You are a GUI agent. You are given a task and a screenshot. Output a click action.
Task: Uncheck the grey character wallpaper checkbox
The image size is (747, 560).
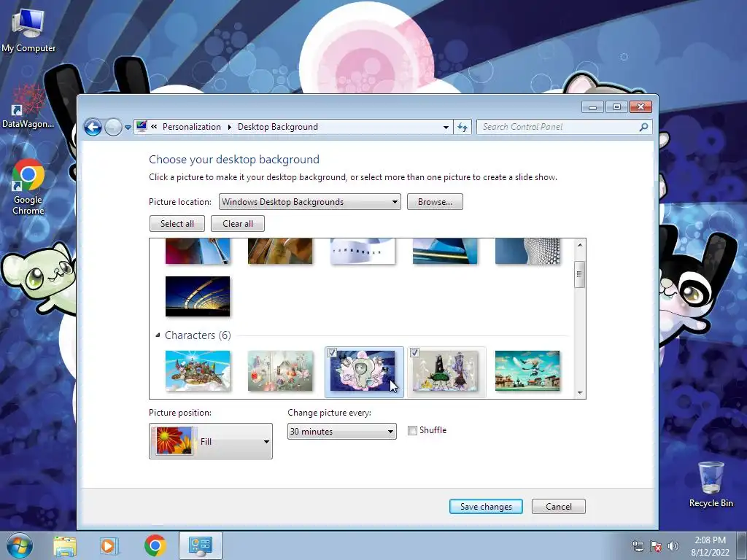coord(414,353)
